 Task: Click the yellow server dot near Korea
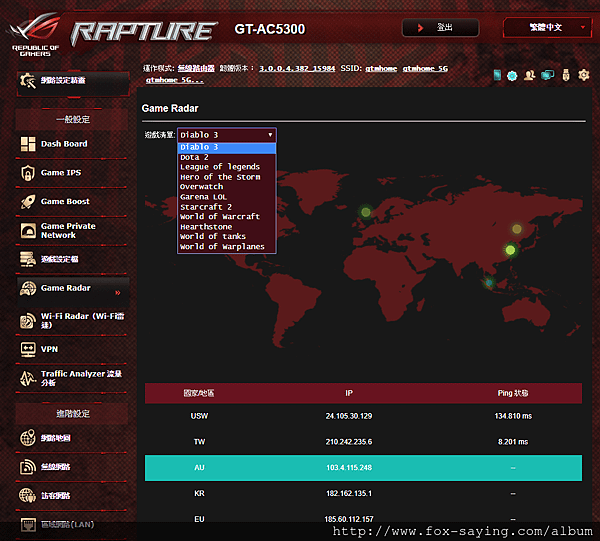tap(517, 229)
